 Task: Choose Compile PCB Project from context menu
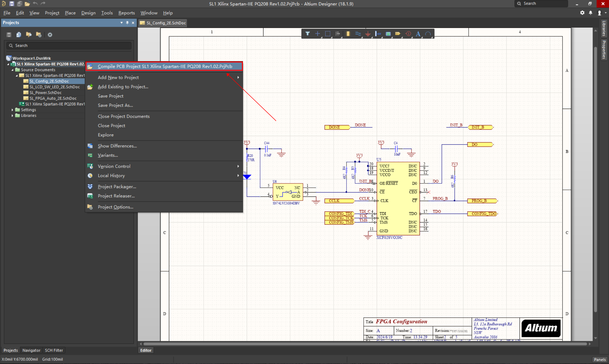pos(165,66)
